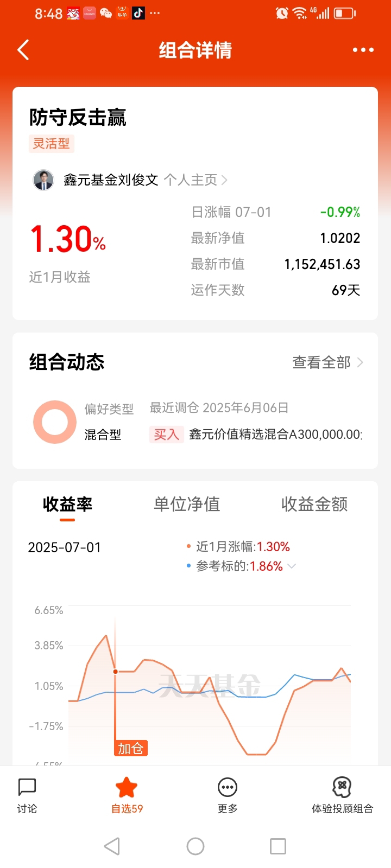The height and width of the screenshot is (868, 391).
Task: Open 个人主页 link
Action: tap(195, 180)
